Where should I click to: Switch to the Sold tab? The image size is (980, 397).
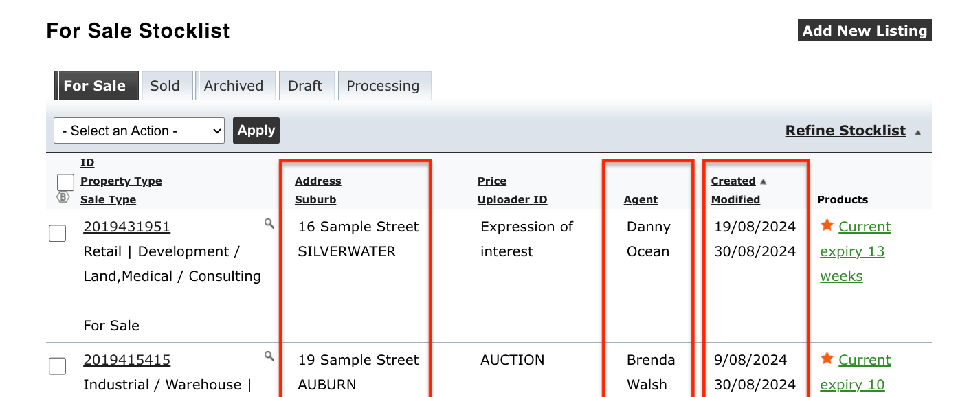coord(165,86)
